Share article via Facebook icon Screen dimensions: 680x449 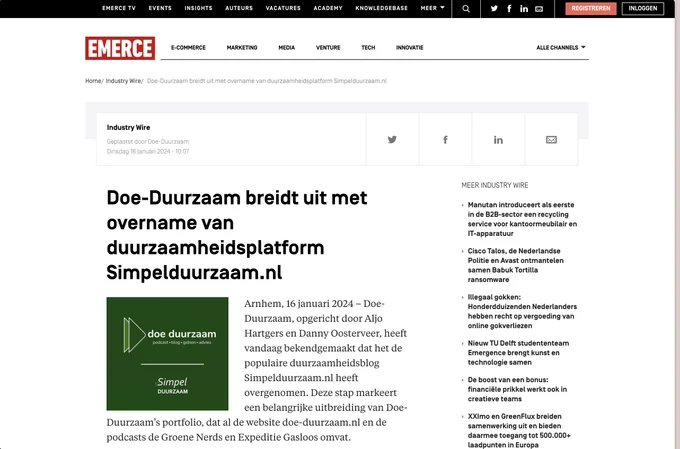[445, 139]
